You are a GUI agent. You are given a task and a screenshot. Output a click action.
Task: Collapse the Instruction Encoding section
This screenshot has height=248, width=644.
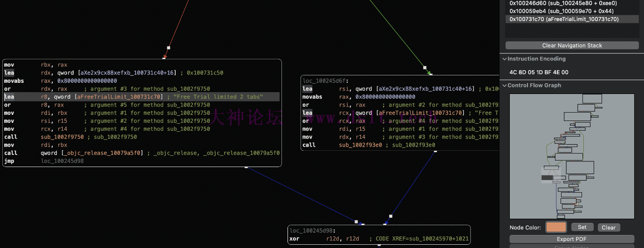[x=504, y=59]
